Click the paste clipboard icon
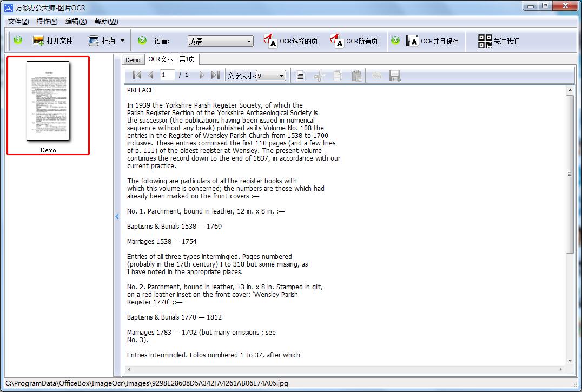This screenshot has width=582, height=392. pos(356,76)
